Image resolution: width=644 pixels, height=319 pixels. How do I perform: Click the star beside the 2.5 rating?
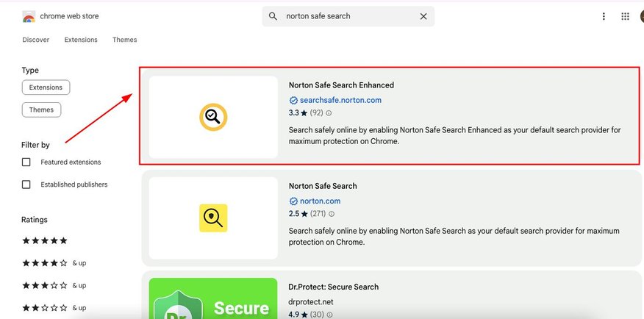point(304,213)
